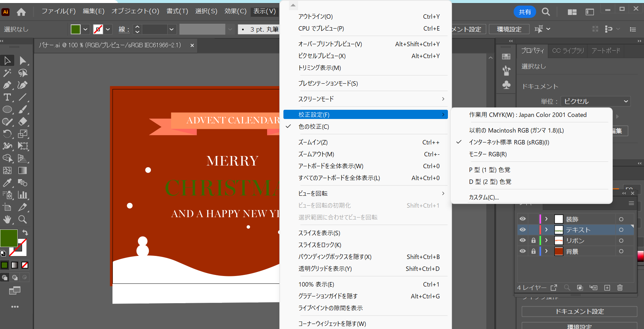Viewport: 644px width, 329px height.
Task: Open the 単位 dropdown showing ピクセル
Action: point(595,101)
